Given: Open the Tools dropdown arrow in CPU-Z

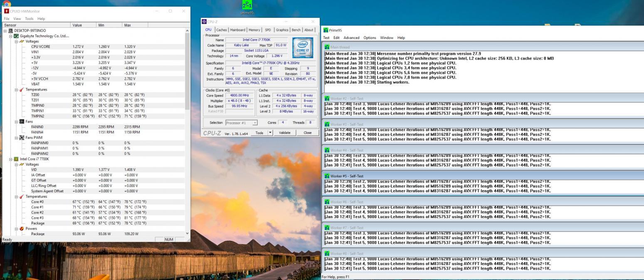Looking at the screenshot, I should 270,133.
